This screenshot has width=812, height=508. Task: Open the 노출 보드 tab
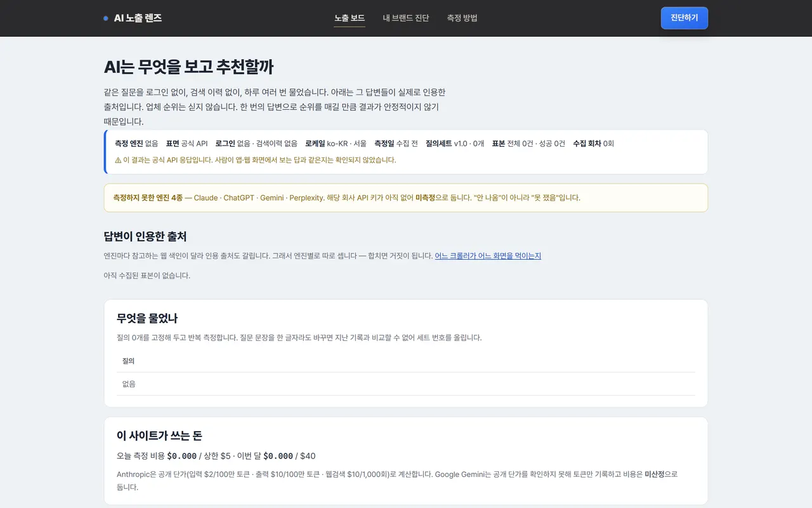350,18
